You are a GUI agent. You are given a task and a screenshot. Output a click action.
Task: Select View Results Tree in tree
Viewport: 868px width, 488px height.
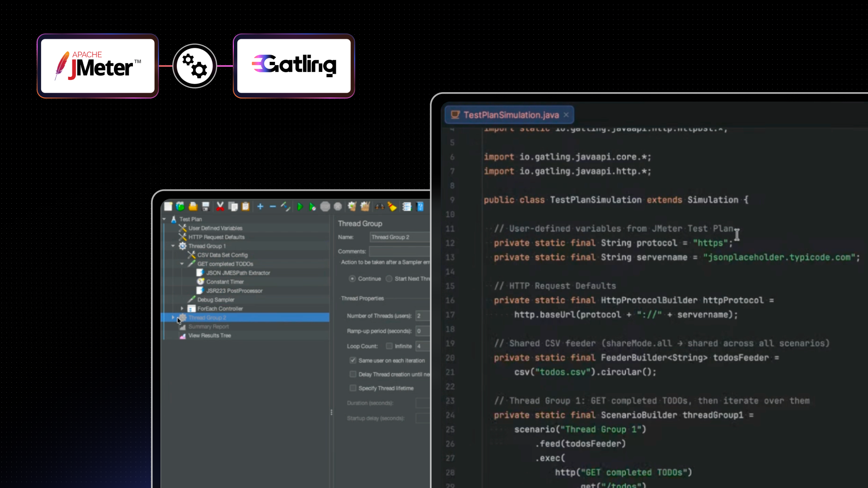pyautogui.click(x=209, y=336)
